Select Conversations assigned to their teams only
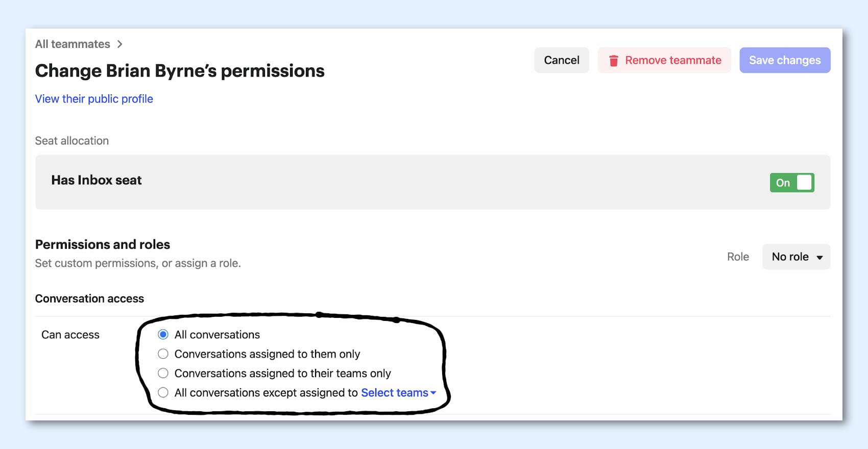This screenshot has width=868, height=449. (163, 373)
